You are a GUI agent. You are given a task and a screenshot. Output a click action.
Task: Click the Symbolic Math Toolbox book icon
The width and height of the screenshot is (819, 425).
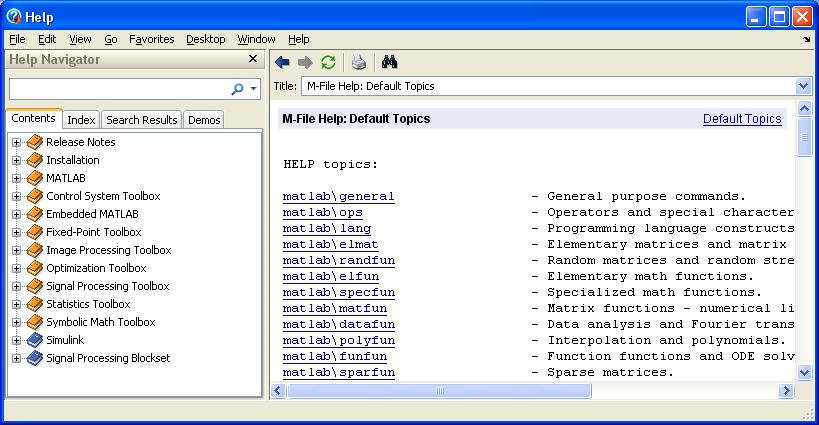tap(34, 322)
